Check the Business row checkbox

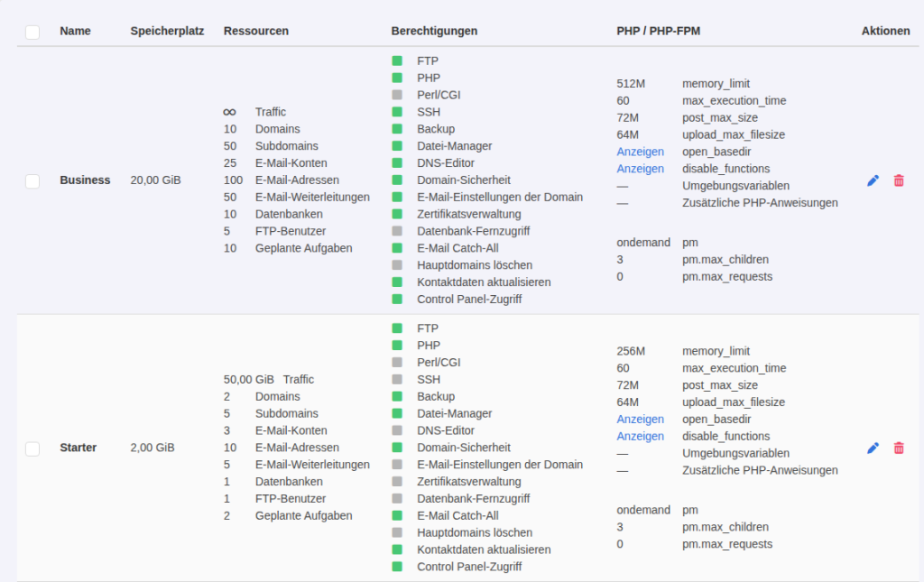(32, 180)
